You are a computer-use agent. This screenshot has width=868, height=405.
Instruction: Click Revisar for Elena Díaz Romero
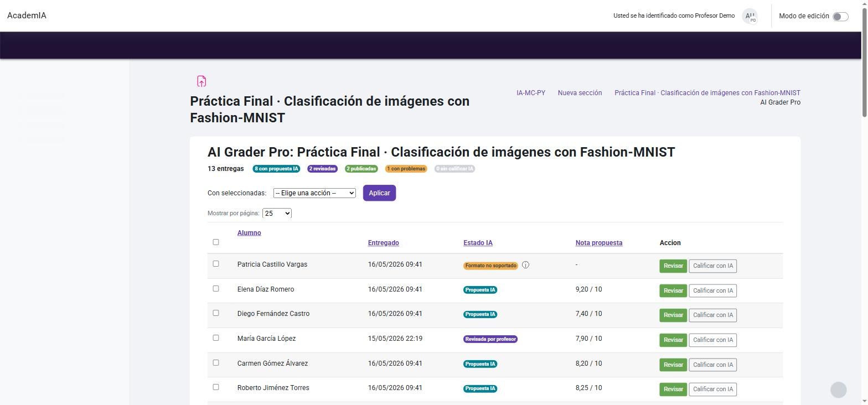(673, 291)
